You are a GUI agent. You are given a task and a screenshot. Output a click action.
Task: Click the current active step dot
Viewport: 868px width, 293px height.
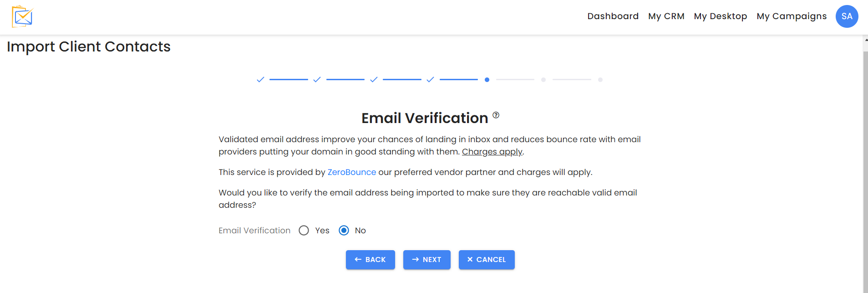[x=487, y=80]
